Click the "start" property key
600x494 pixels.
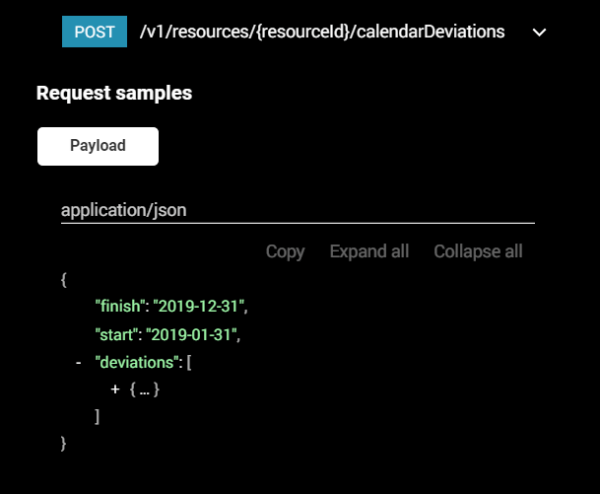116,334
